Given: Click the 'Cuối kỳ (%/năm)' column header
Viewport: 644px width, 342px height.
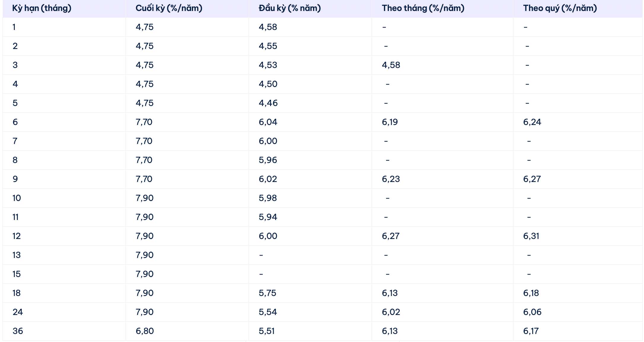Looking at the screenshot, I should [169, 8].
